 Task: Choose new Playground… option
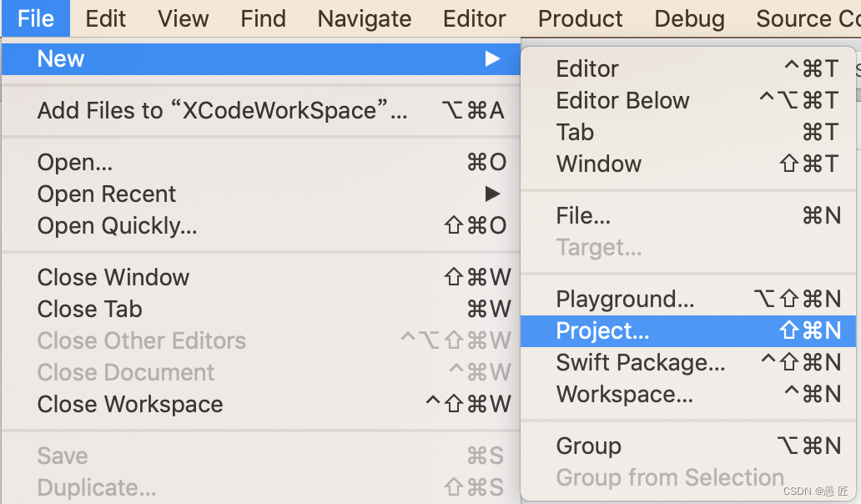tap(625, 300)
